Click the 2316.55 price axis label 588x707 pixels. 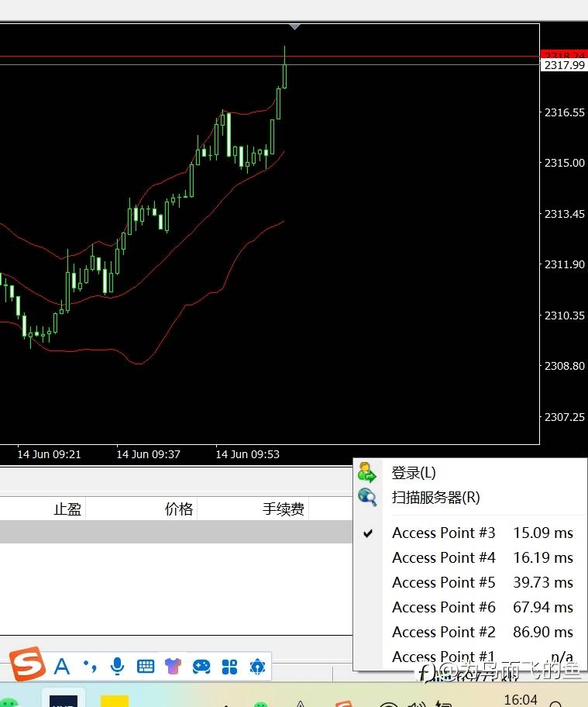point(565,112)
